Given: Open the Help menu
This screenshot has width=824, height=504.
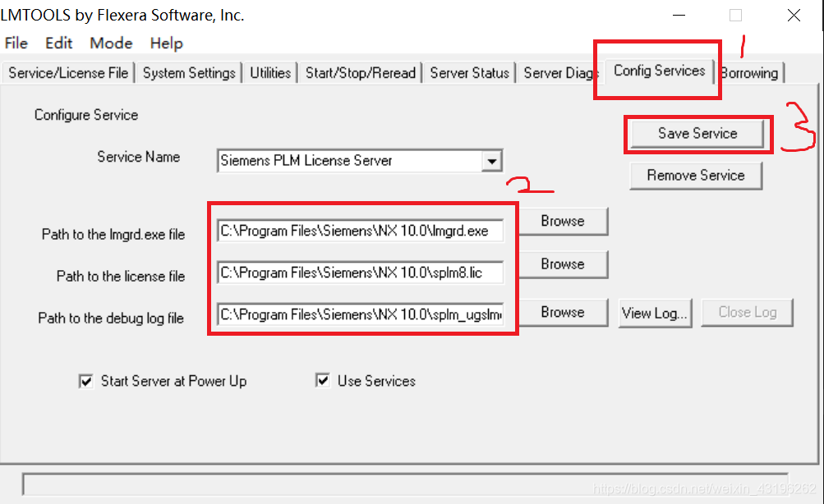Looking at the screenshot, I should pos(167,43).
